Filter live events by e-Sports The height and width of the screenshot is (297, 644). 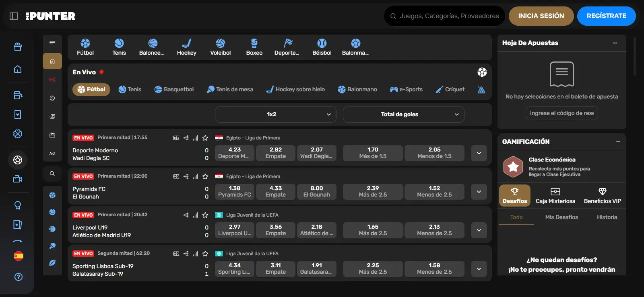pyautogui.click(x=407, y=89)
